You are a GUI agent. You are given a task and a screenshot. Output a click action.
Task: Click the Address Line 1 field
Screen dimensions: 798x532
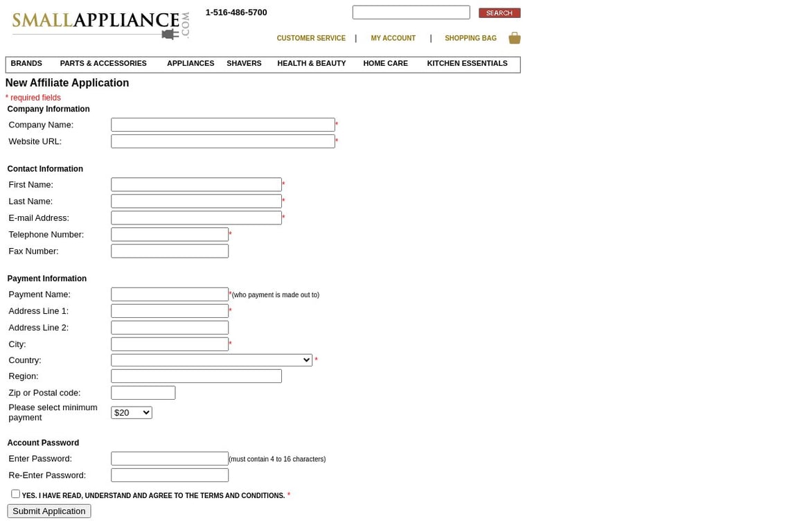click(x=170, y=311)
